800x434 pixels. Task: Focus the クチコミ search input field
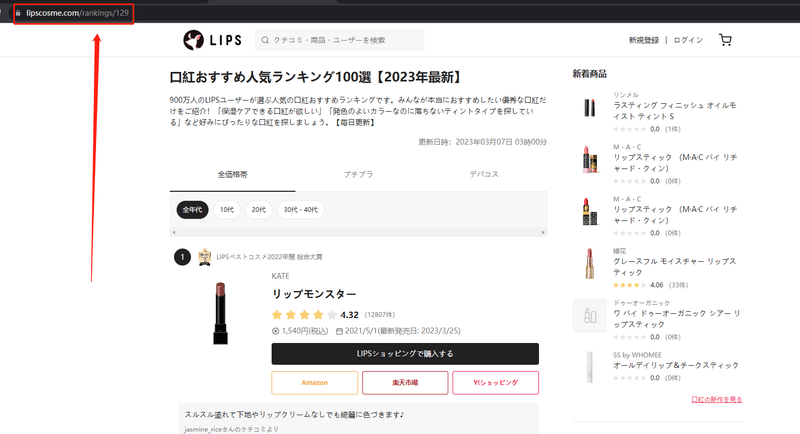pos(339,40)
